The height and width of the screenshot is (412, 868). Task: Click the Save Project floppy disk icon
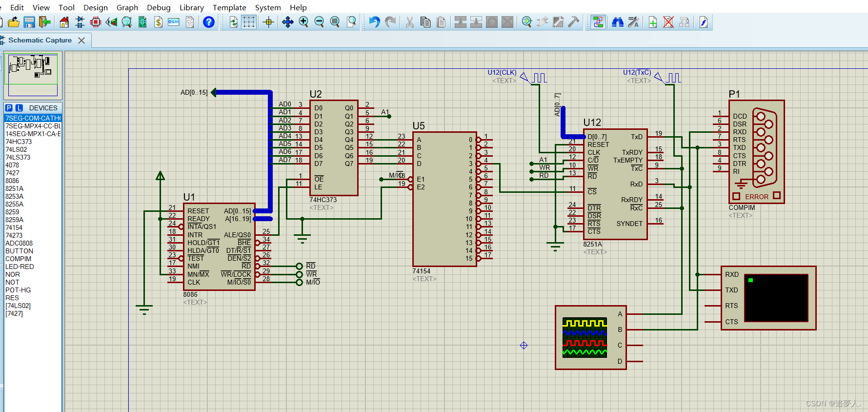pos(29,22)
